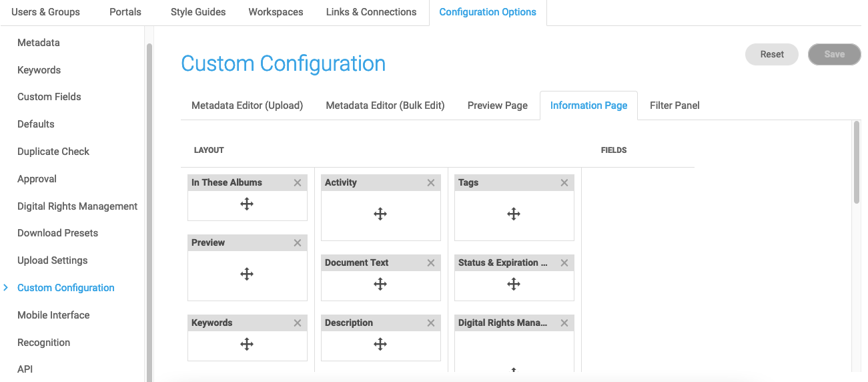
Task: Open Digital Rights Management in sidebar
Action: click(77, 206)
